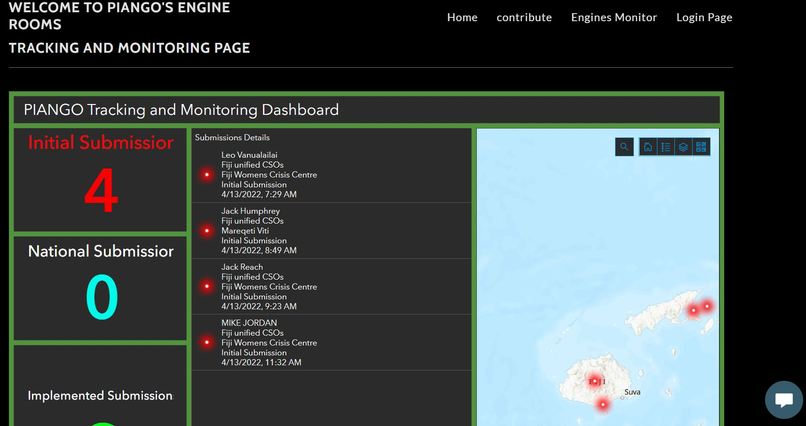806x426 pixels.
Task: Reset map to home extent
Action: [x=648, y=147]
